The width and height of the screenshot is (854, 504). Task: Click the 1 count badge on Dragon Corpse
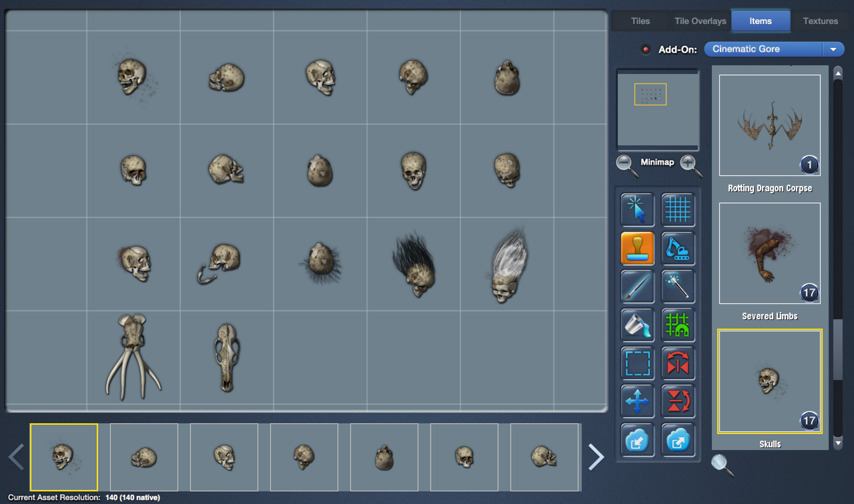809,165
